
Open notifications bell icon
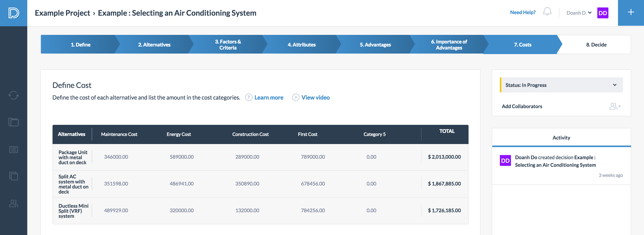(547, 12)
